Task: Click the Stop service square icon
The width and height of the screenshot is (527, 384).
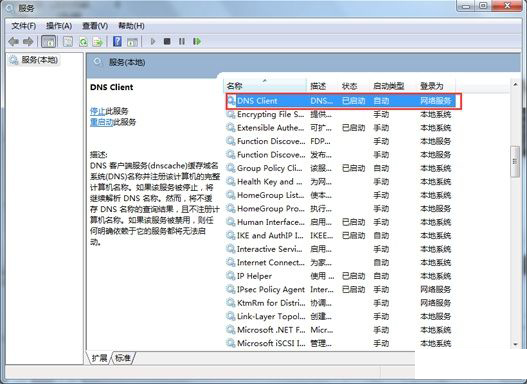Action: tap(167, 41)
